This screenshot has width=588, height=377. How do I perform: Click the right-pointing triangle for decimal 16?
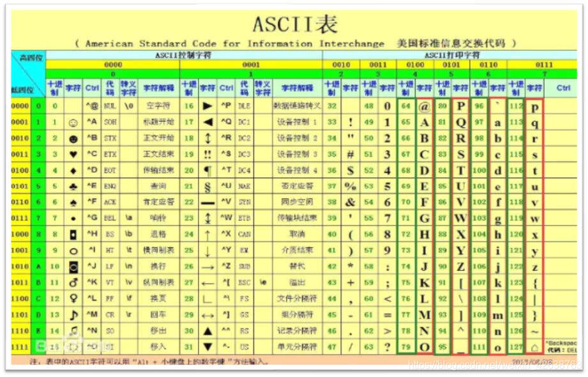[207, 106]
